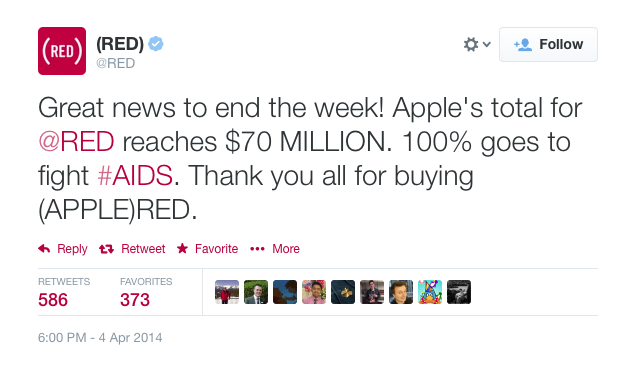Open the second avatar of man in suit
The width and height of the screenshot is (636, 379).
point(256,292)
